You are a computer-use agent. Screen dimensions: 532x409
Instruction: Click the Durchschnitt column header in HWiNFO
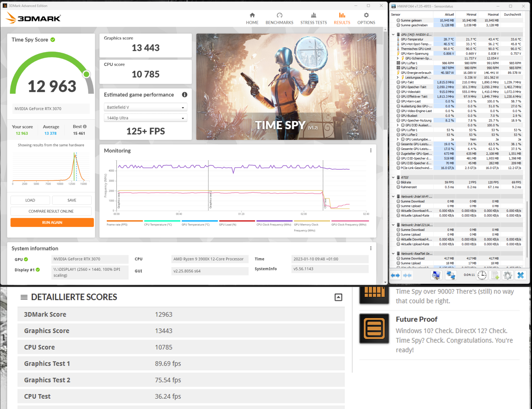[512, 15]
